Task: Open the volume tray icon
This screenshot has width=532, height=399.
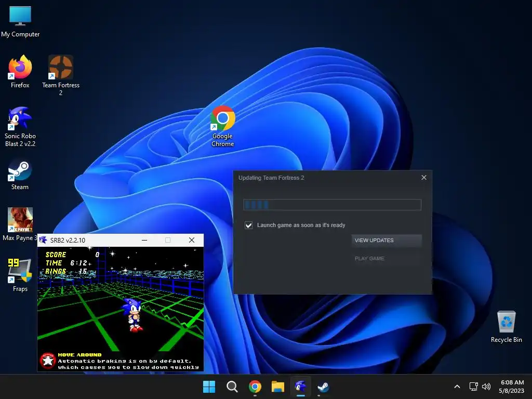Action: click(486, 387)
